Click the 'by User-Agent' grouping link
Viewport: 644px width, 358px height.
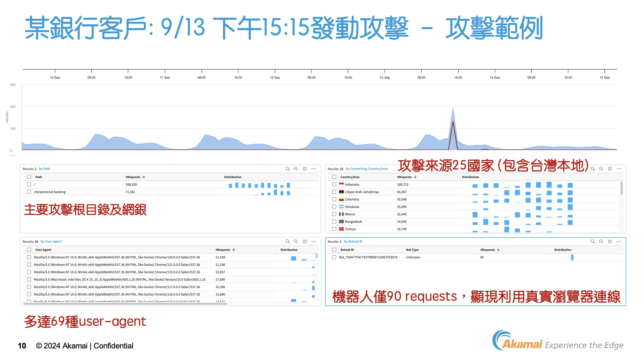tap(51, 242)
